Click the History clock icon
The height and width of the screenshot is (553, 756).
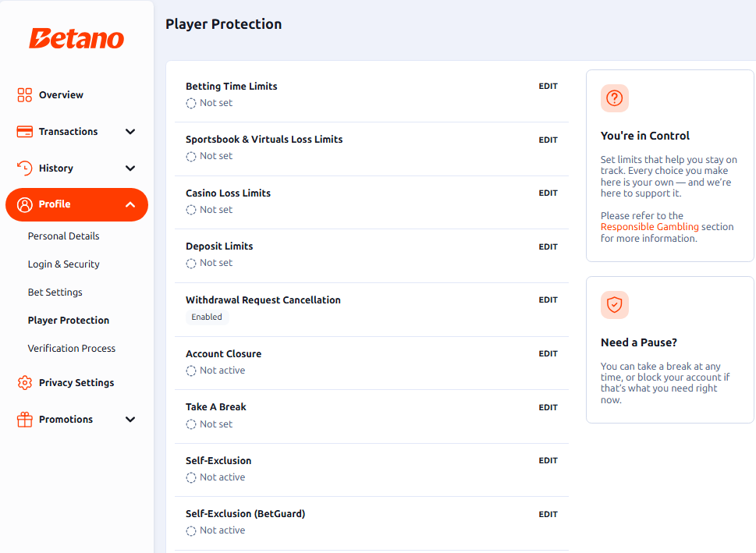25,168
